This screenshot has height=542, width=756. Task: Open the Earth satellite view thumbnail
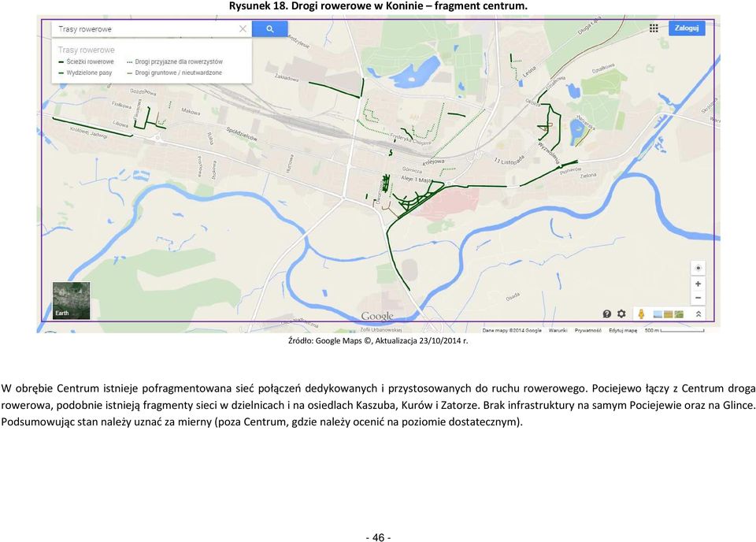[x=72, y=300]
